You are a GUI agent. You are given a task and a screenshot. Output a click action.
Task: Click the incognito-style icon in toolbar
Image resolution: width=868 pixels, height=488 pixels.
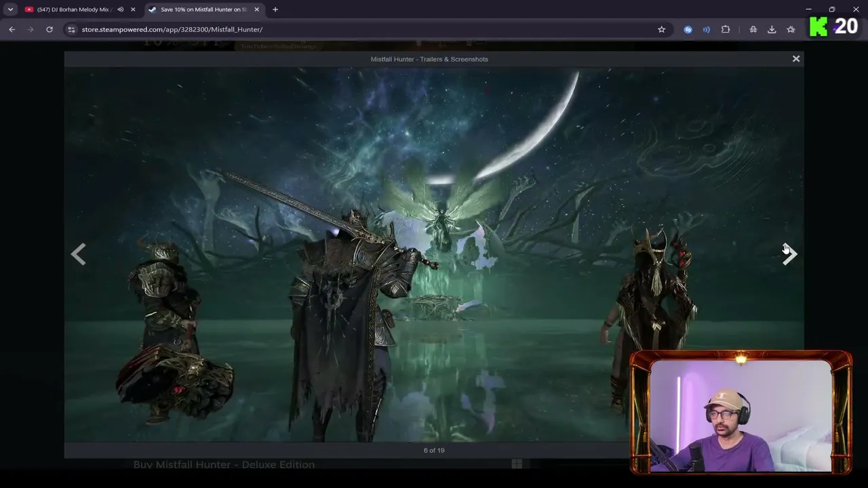coord(753,29)
